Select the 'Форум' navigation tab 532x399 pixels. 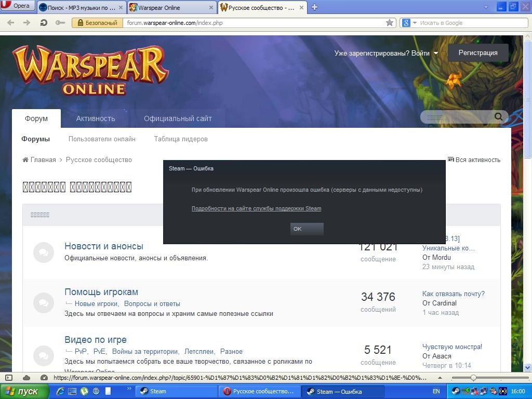(x=36, y=118)
